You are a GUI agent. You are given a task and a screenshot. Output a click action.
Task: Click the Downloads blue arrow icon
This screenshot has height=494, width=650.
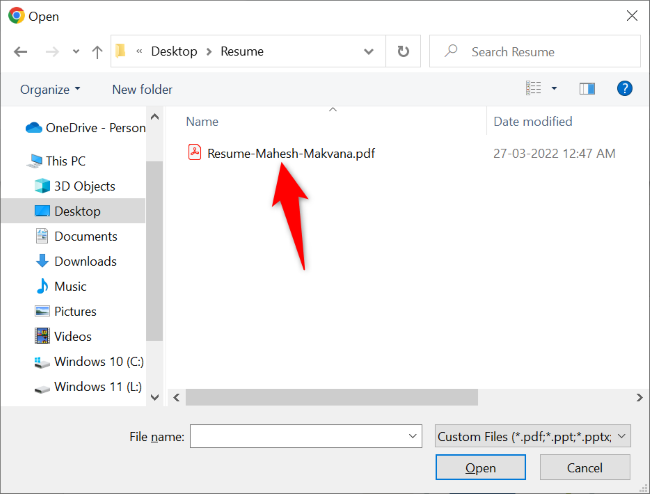(42, 261)
